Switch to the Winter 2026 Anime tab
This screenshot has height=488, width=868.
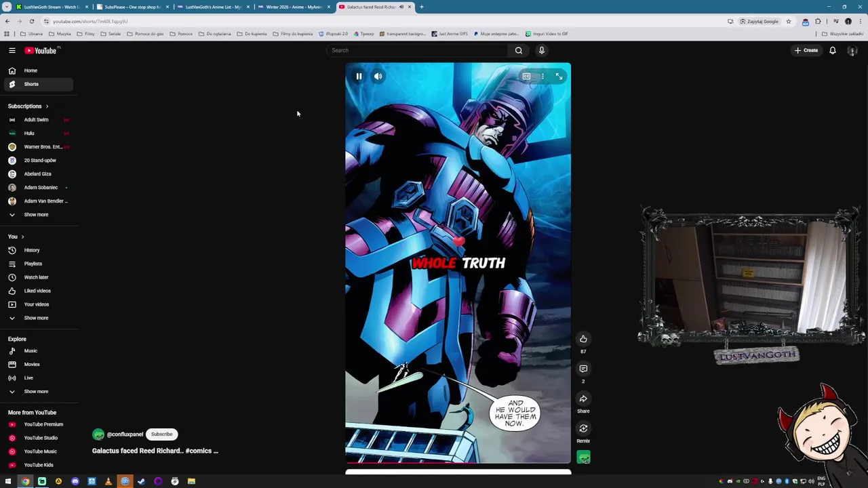[x=294, y=7]
